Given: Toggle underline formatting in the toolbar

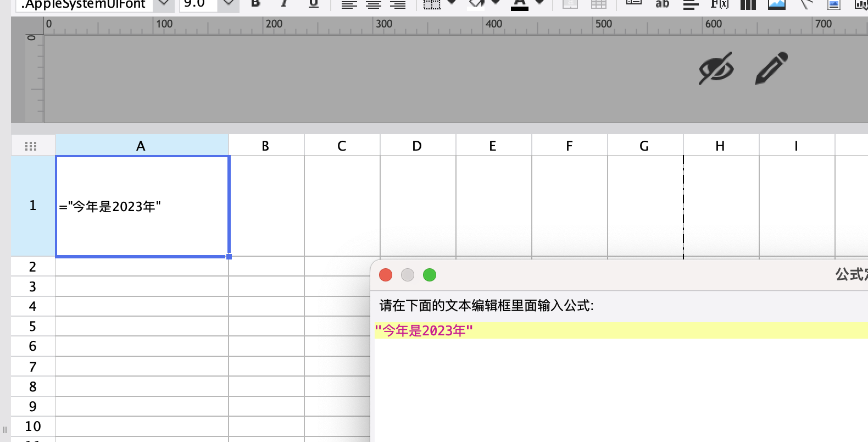Looking at the screenshot, I should [x=313, y=3].
